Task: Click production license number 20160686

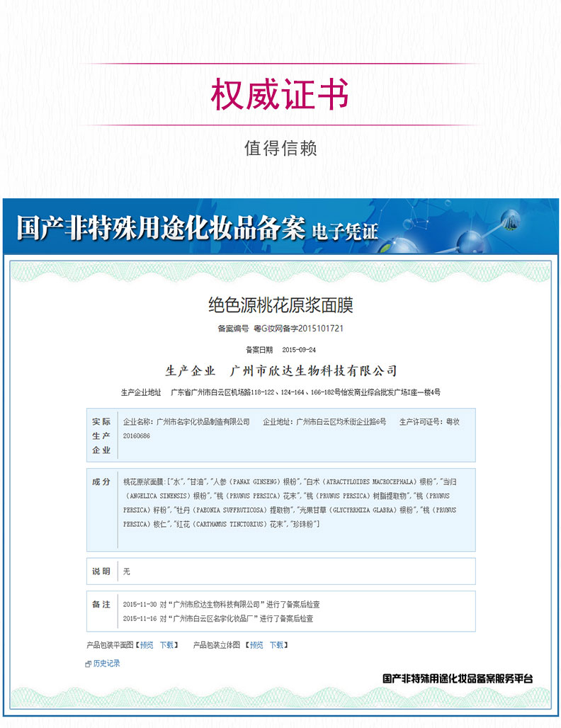Action: 137,436
